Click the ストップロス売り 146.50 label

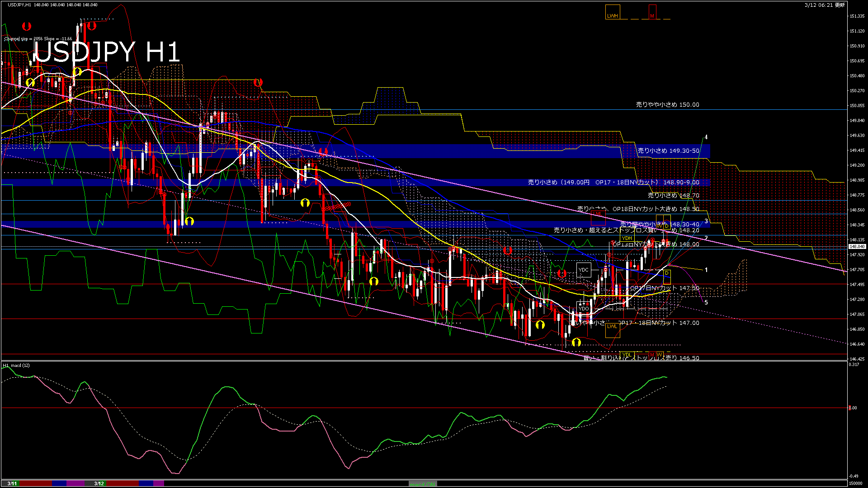[641, 358]
